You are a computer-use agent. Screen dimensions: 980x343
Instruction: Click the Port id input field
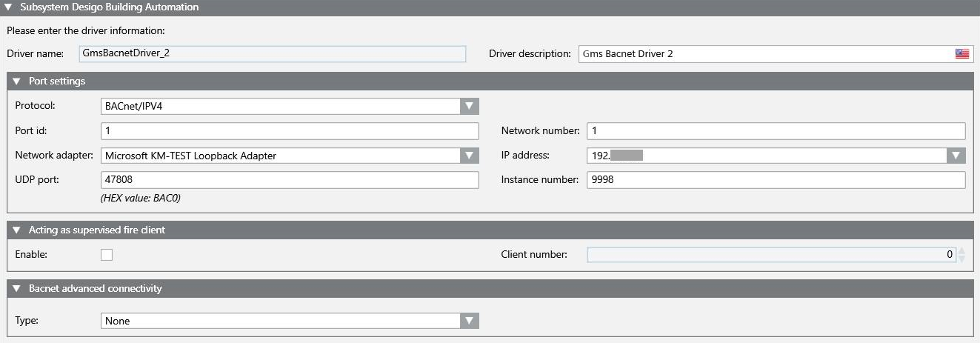pos(290,131)
